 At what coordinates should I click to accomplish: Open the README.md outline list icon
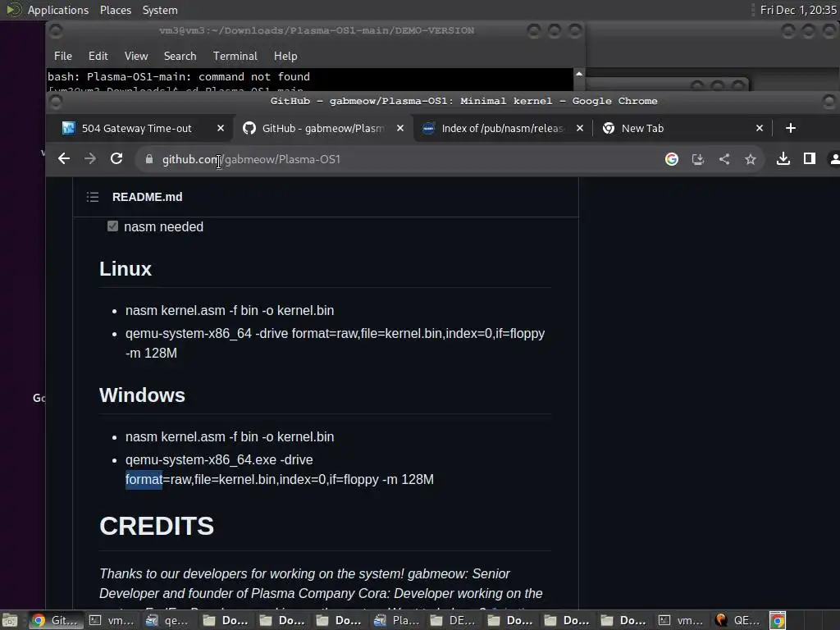(x=93, y=197)
